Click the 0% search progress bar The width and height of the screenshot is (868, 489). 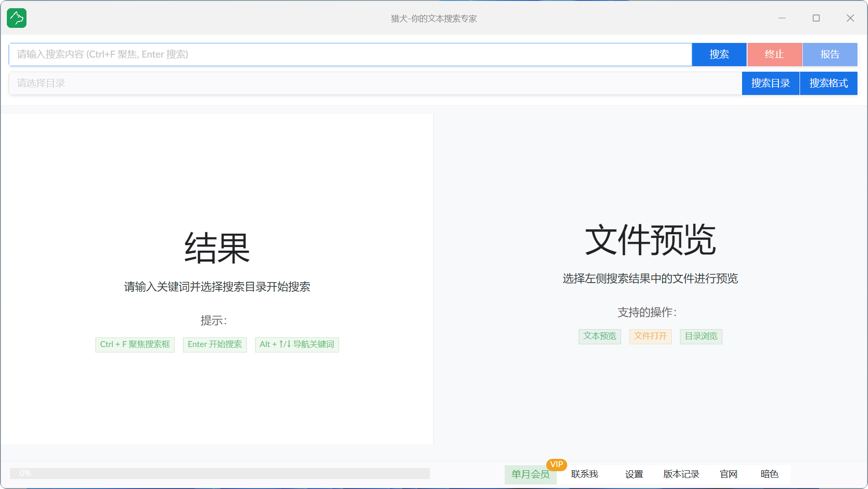coord(220,473)
